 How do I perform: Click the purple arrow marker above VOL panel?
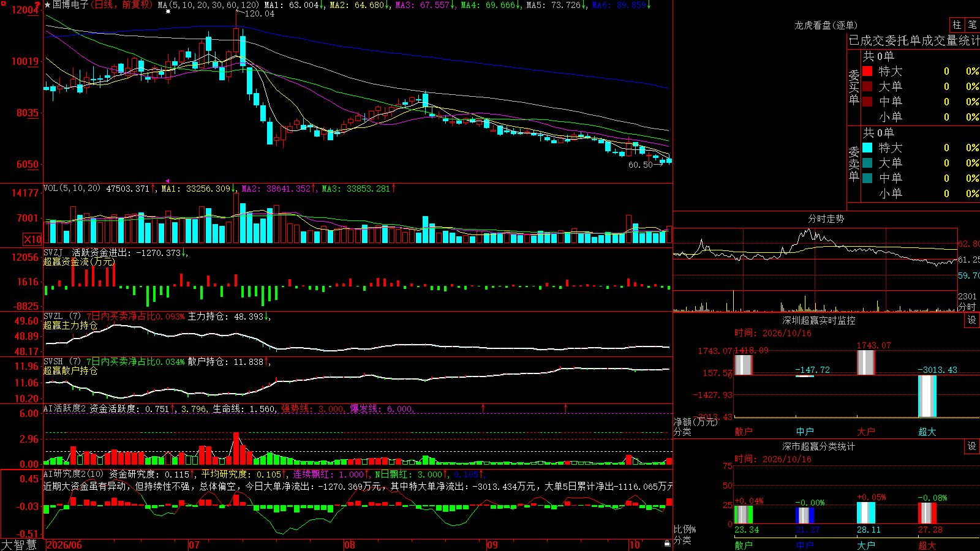167,181
